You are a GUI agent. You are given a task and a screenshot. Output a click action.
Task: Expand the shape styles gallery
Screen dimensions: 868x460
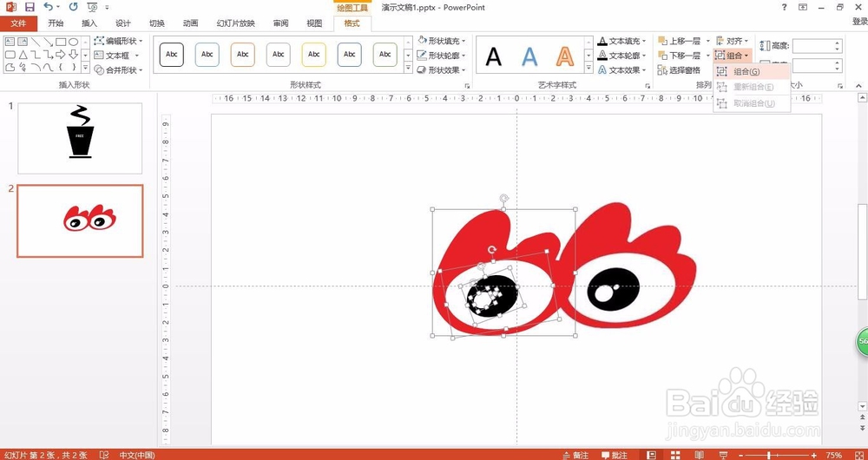pos(409,68)
